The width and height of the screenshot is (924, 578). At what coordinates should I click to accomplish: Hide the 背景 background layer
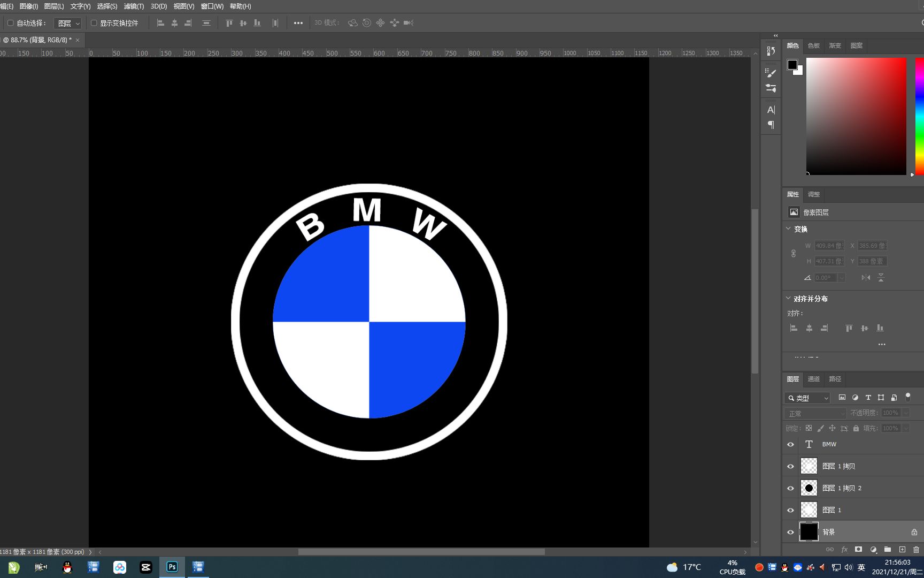(790, 532)
